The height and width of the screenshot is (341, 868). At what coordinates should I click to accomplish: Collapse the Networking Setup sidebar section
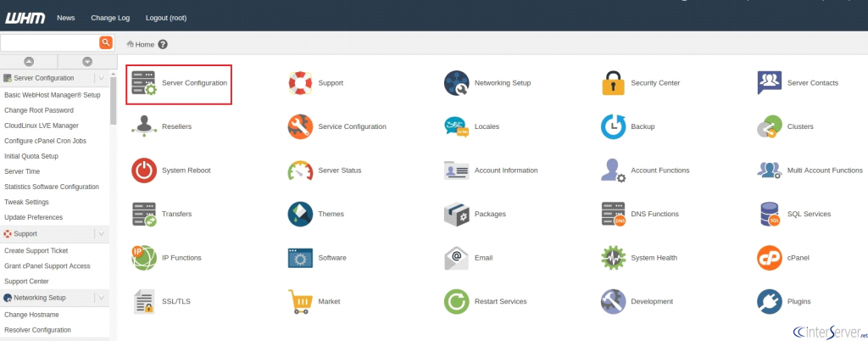tap(102, 298)
